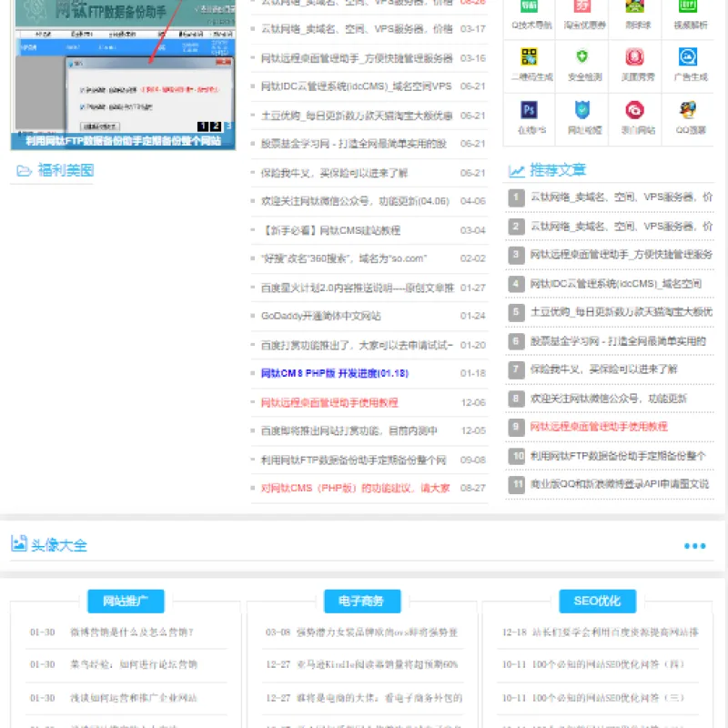Open the Photoshop Ps online icon

pos(530,110)
